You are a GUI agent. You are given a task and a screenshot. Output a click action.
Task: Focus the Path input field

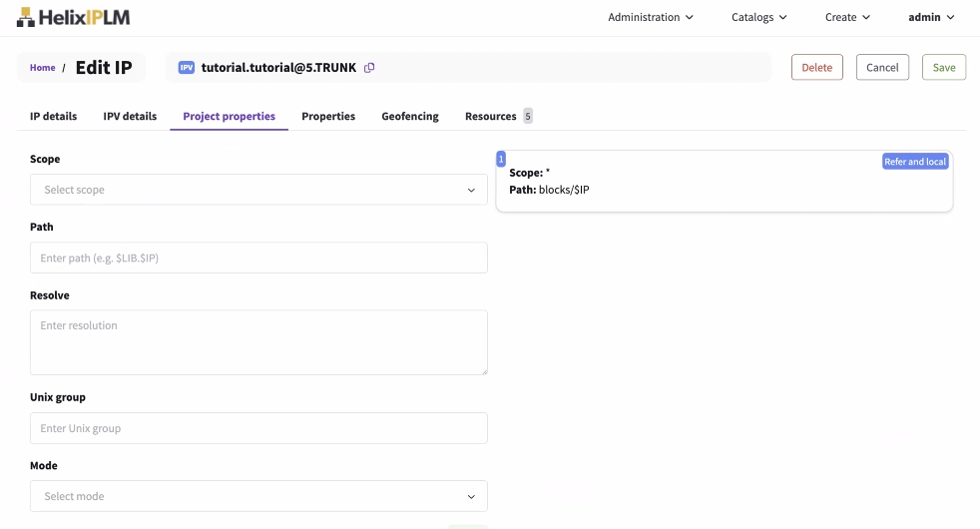click(x=258, y=258)
